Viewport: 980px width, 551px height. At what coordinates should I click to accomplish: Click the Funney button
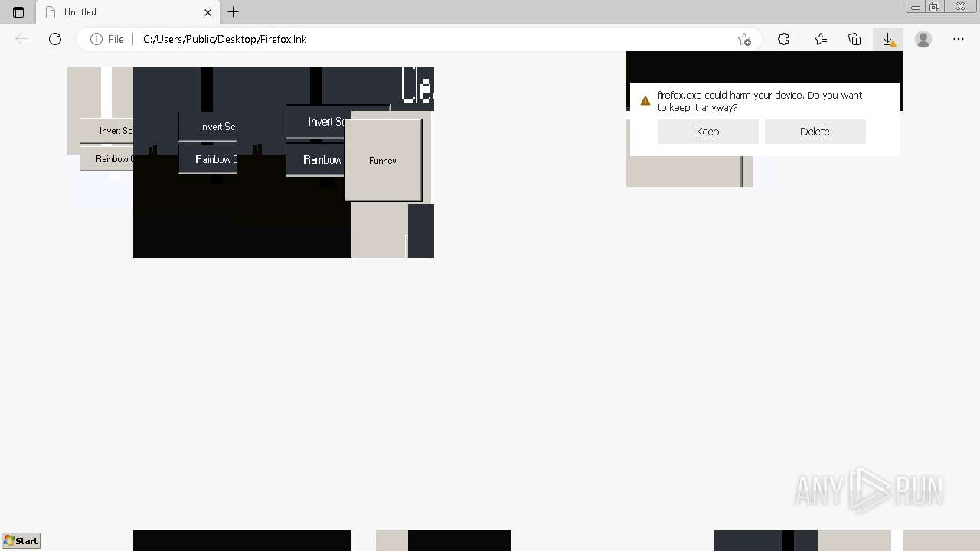tap(383, 161)
